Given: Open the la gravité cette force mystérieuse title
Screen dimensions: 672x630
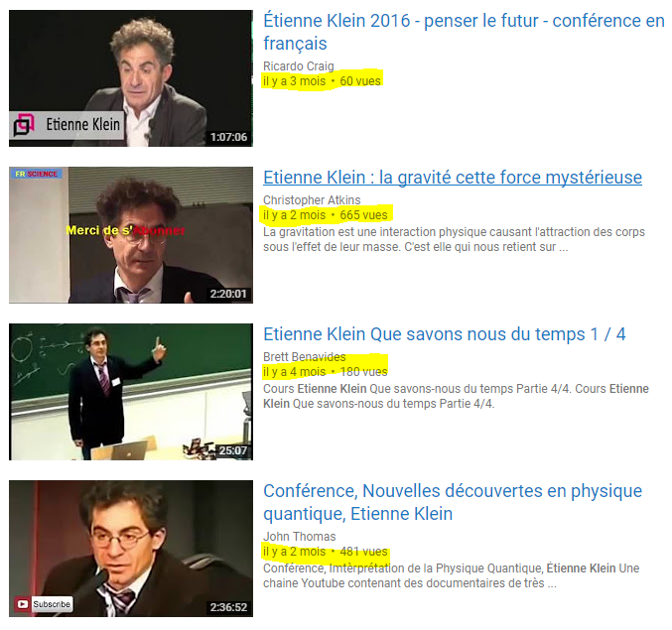Looking at the screenshot, I should [x=453, y=178].
